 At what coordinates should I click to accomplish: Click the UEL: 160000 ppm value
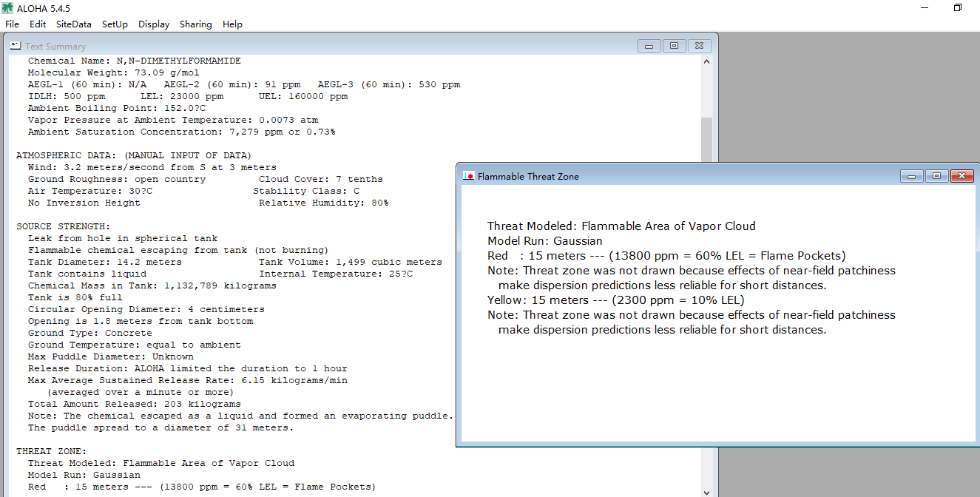[303, 96]
